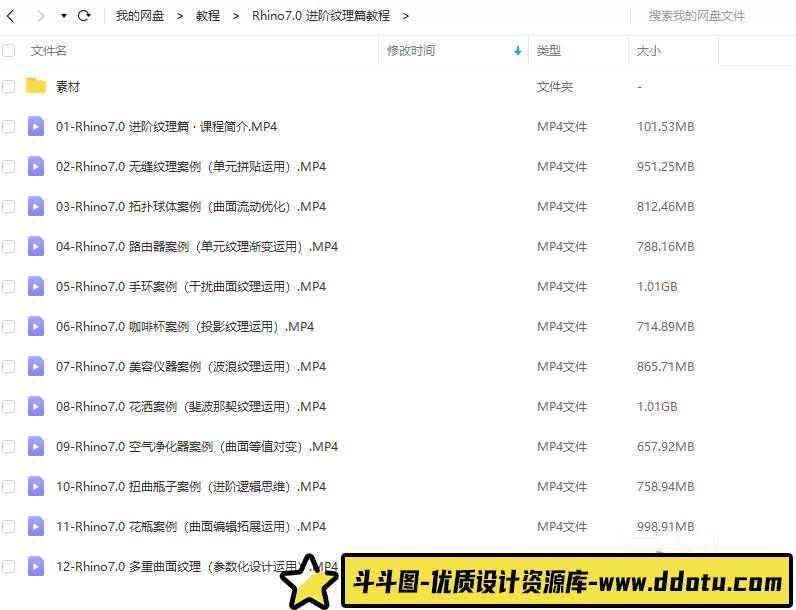This screenshot has height=610, width=796.
Task: Click the 文件夹 type cell
Action: (x=555, y=87)
